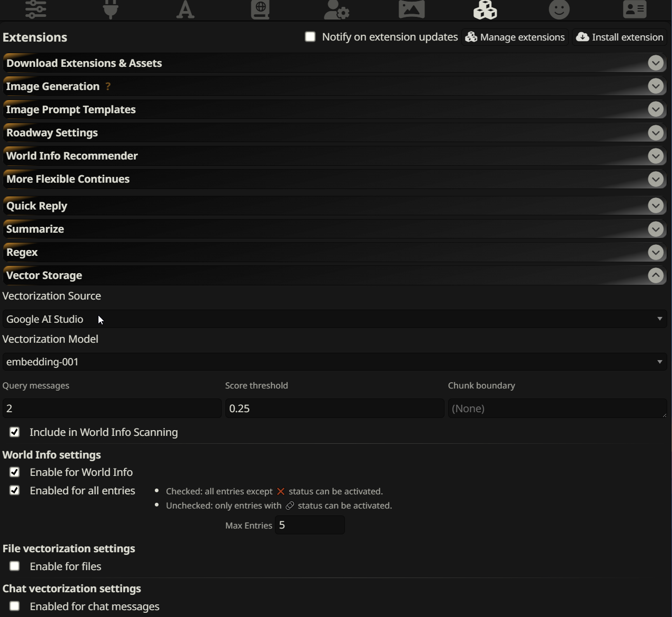
Task: Click Manage extensions button
Action: (515, 37)
